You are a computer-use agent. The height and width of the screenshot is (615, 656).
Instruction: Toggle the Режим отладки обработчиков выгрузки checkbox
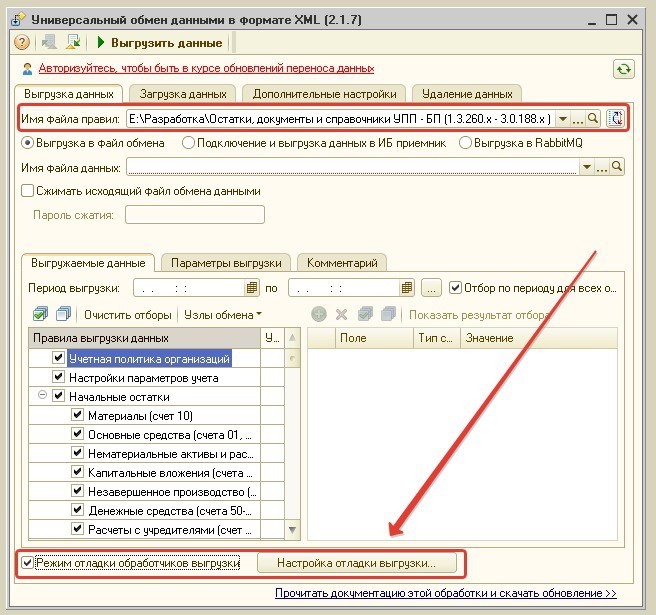tap(28, 563)
